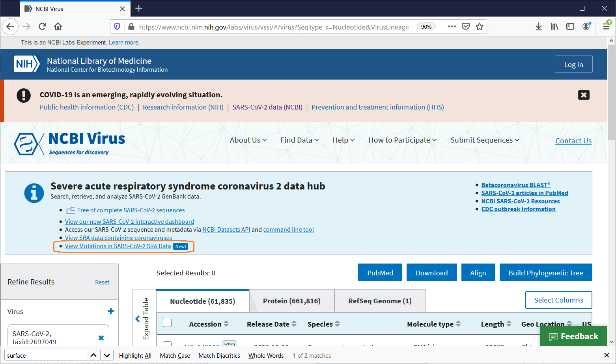Open Betacoronavirus BLAST link
This screenshot has width=616, height=364.
pyautogui.click(x=516, y=185)
